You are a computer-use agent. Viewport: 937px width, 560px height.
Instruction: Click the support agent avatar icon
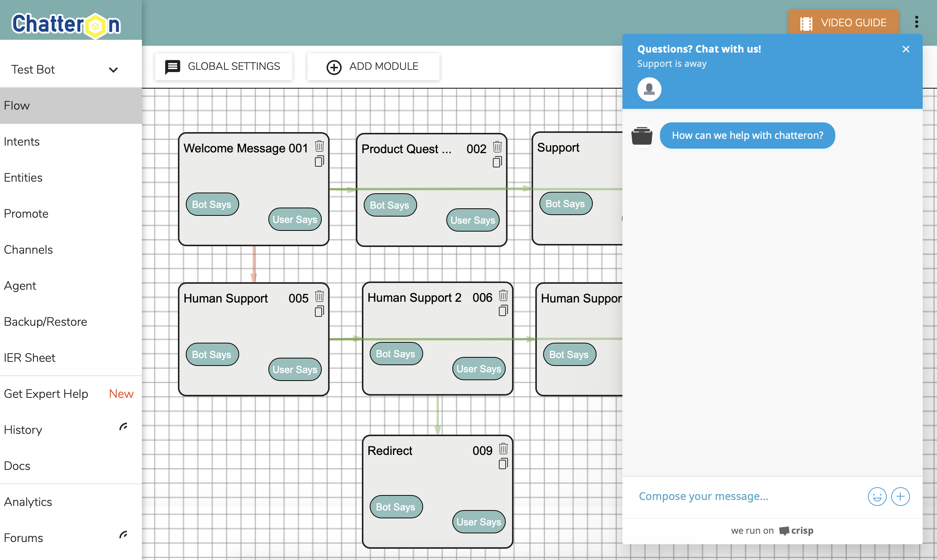pos(649,89)
